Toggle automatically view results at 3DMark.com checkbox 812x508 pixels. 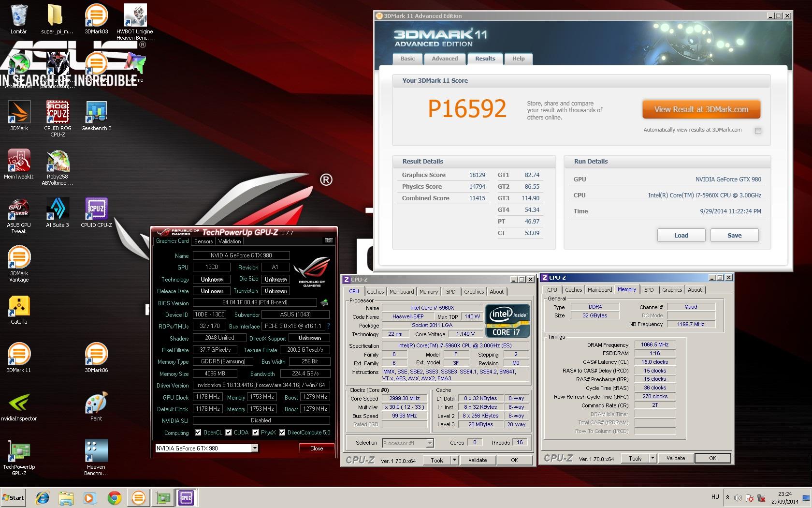click(758, 131)
